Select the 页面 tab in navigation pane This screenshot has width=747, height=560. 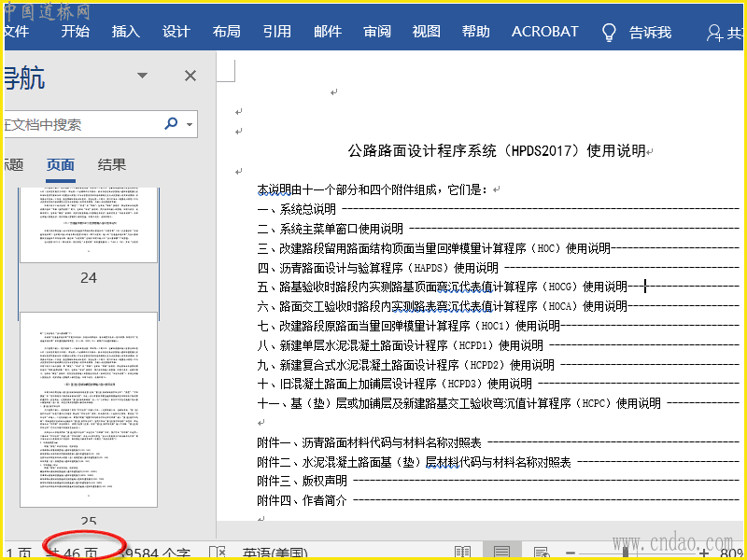pyautogui.click(x=61, y=165)
